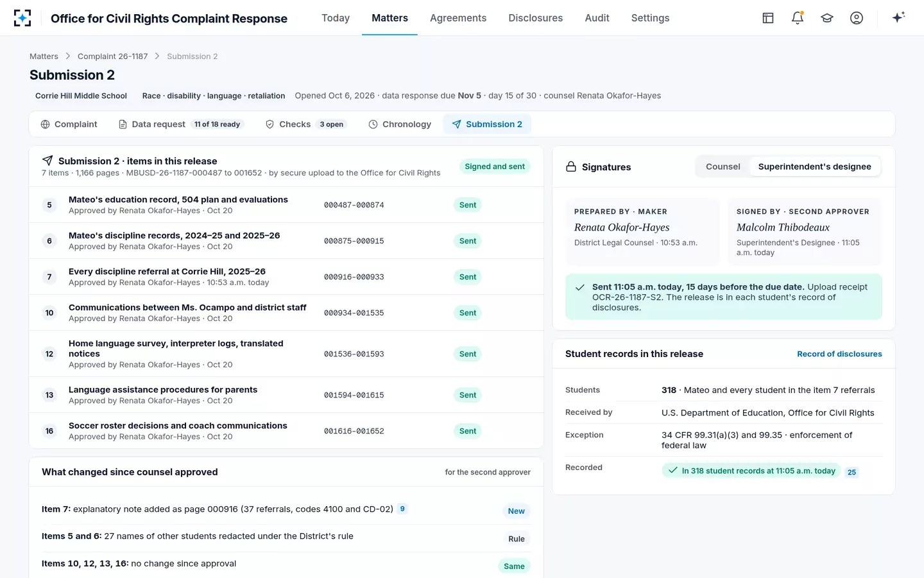
Task: Click the lock icon beside Signatures
Action: click(571, 167)
